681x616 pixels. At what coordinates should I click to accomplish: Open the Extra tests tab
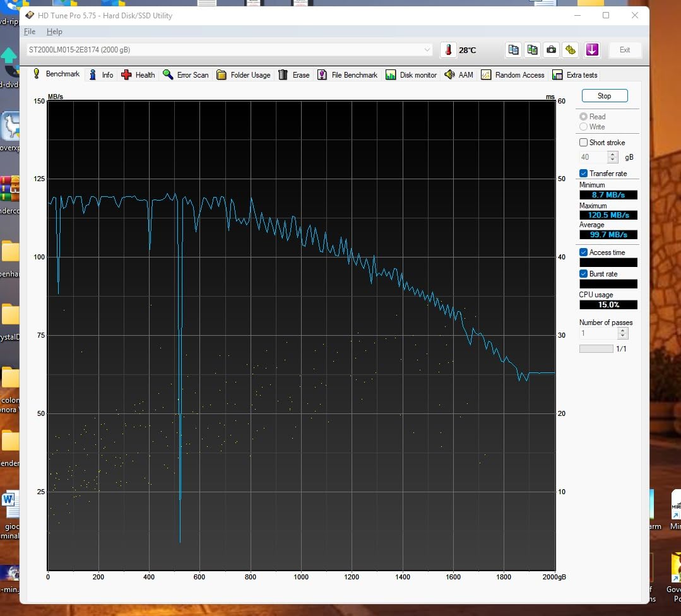pos(575,74)
